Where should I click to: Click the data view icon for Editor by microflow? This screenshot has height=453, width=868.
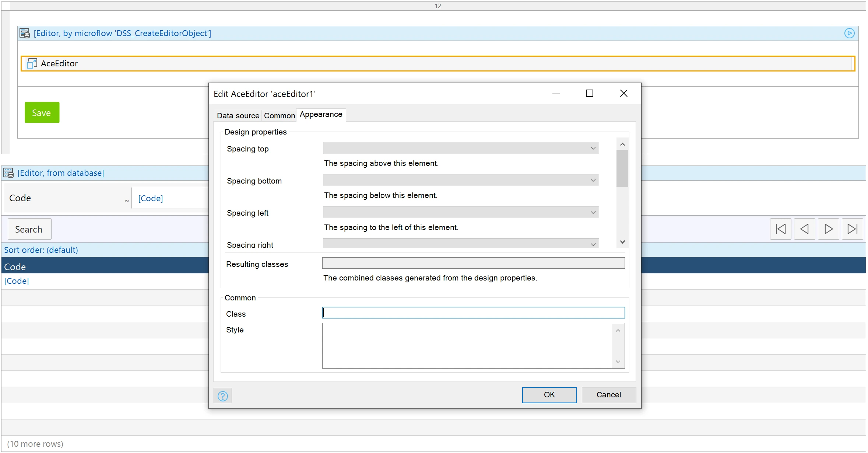[x=25, y=33]
